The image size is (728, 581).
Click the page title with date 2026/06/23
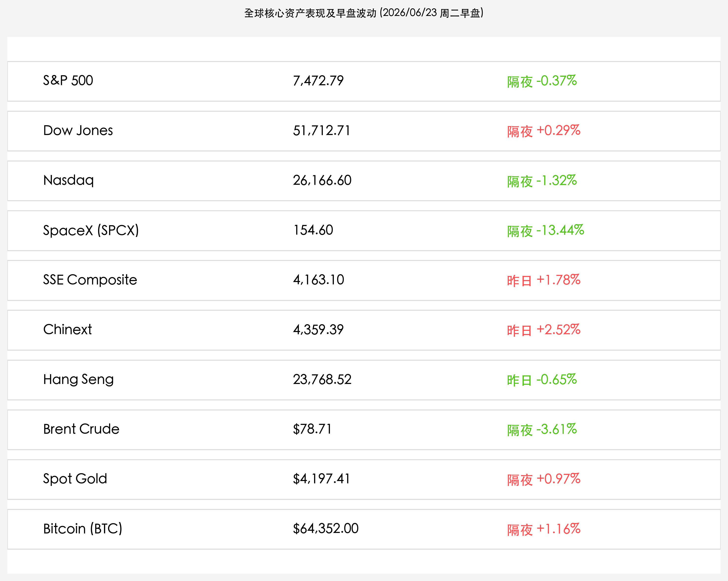tap(364, 13)
